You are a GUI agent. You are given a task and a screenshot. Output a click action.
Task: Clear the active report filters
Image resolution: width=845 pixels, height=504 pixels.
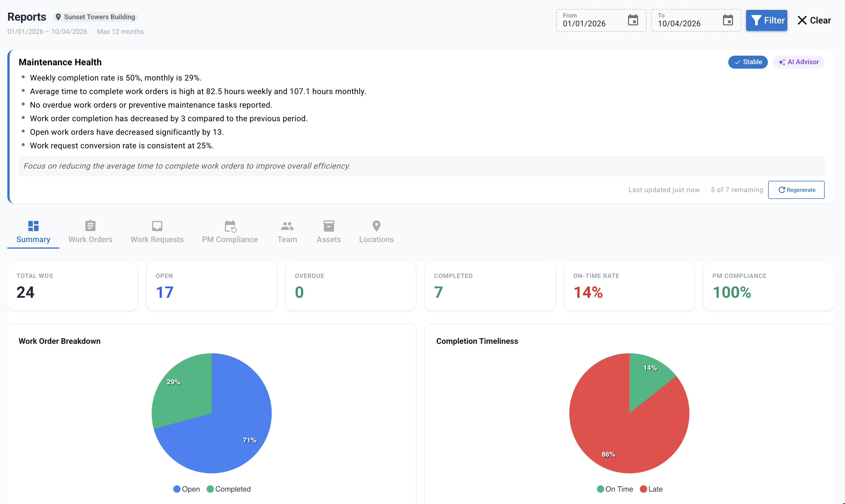814,20
